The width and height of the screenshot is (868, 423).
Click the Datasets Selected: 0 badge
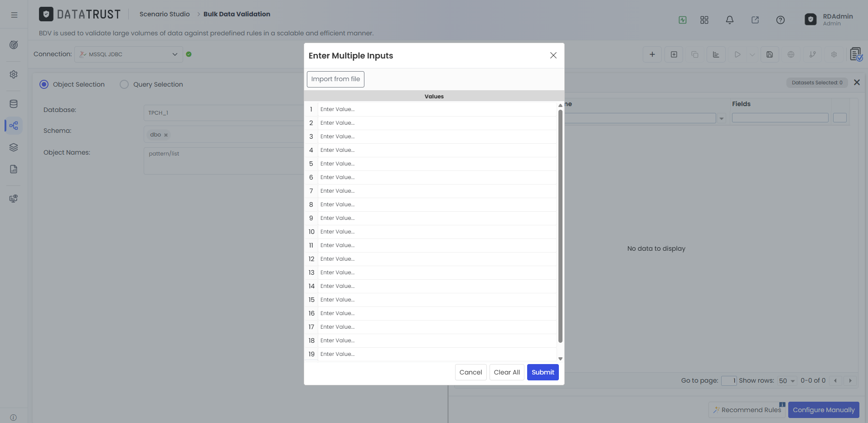pos(817,83)
